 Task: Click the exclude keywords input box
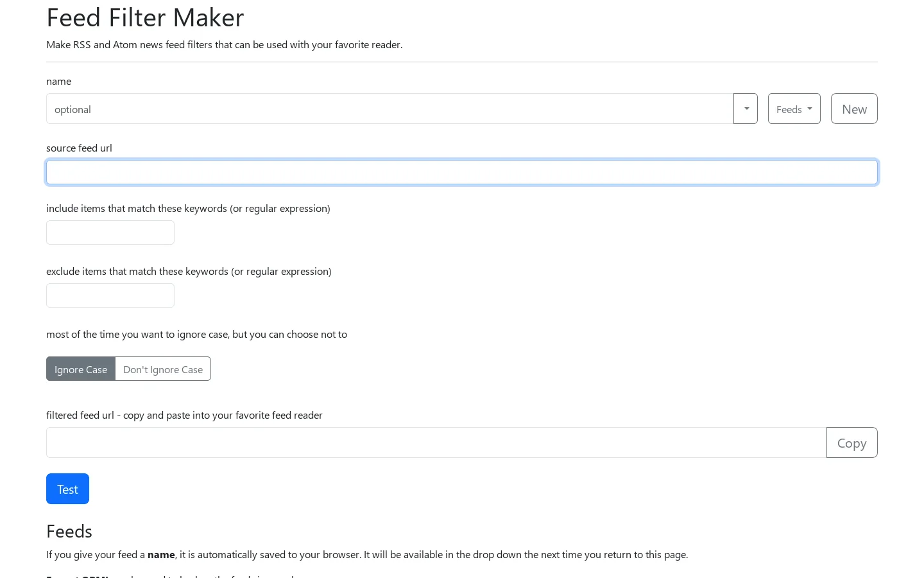[110, 295]
